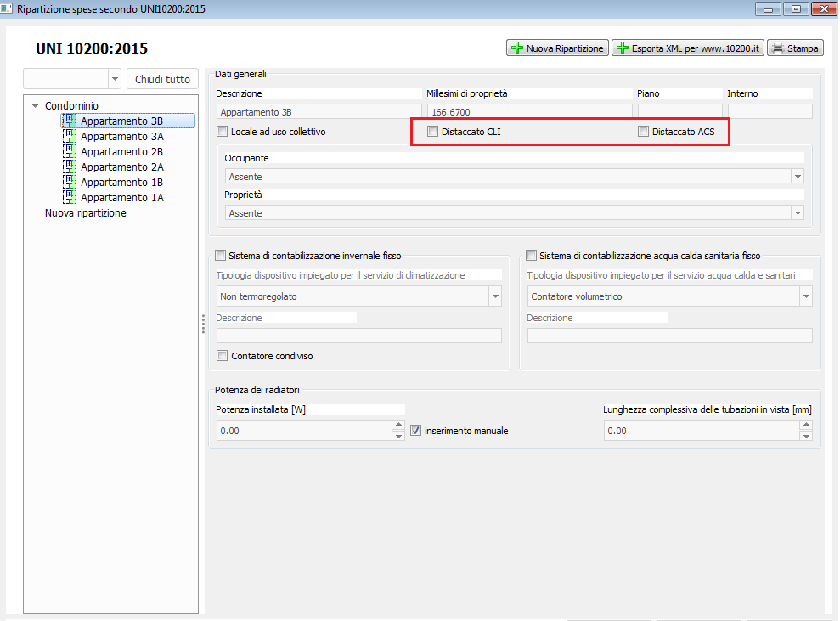This screenshot has height=621, width=840.
Task: Open the Proprietà dropdown
Action: click(x=797, y=213)
